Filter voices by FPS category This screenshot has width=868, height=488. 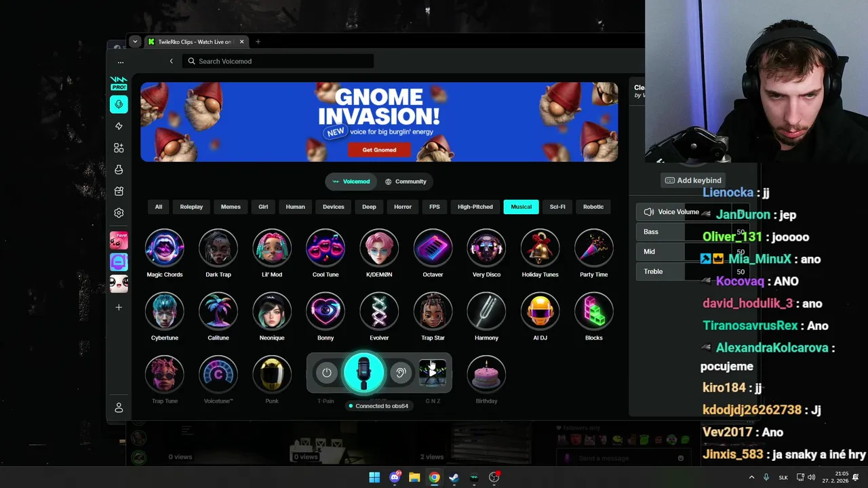(435, 207)
